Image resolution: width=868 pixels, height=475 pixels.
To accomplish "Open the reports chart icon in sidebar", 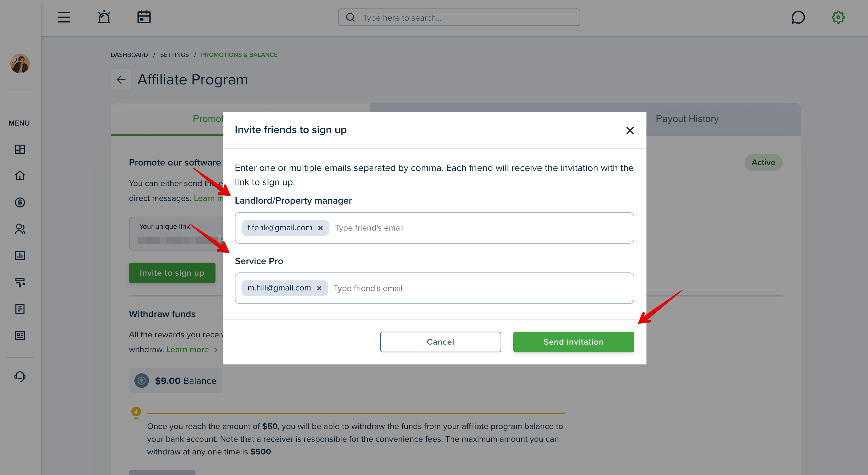I will coord(20,255).
